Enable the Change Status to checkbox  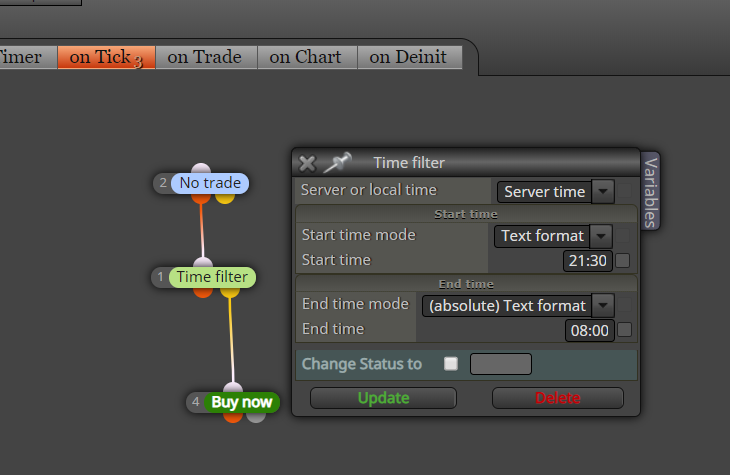(451, 364)
